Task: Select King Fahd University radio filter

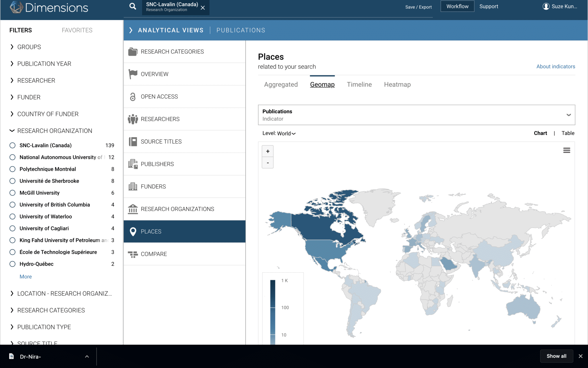Action: [x=12, y=240]
